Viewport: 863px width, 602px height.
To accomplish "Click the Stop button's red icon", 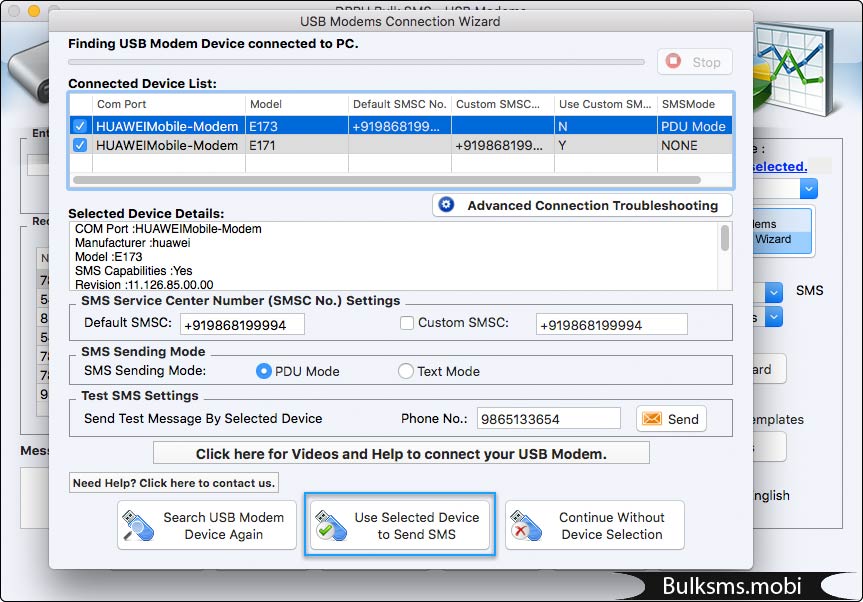I will click(x=673, y=61).
